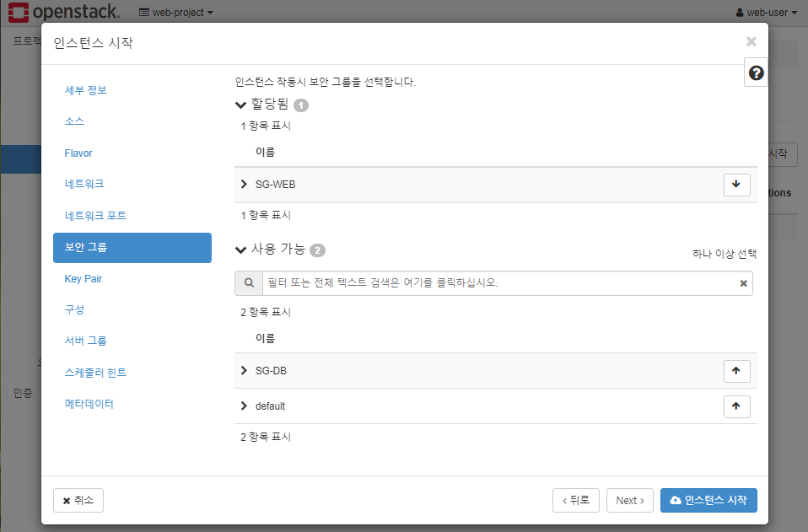Collapse the 할당됨 section
Screen dimensions: 808x532
pyautogui.click(x=240, y=105)
